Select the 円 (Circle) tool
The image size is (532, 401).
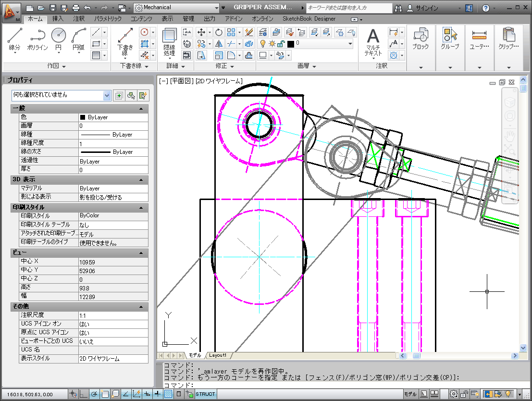(x=58, y=39)
